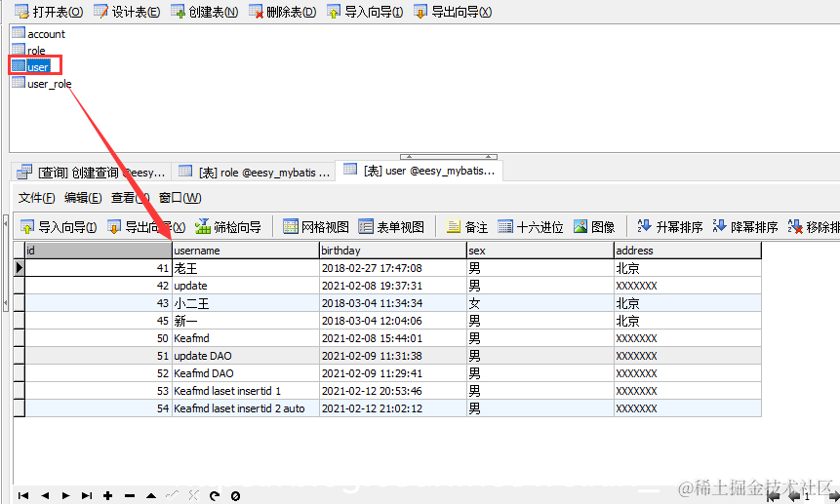Open the Filter Wizard (筛检向导)
The image size is (840, 504).
(228, 227)
